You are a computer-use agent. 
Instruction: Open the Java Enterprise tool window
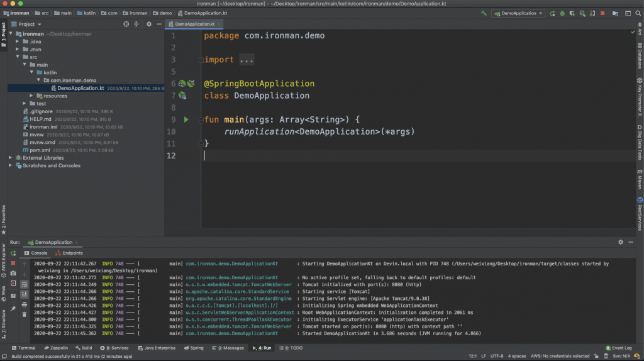click(x=157, y=348)
